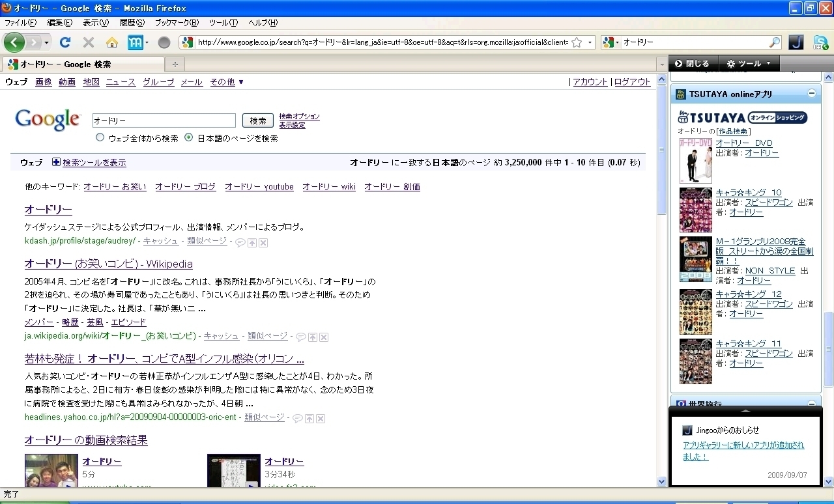Click the comment bubble icon for kdash.jp result

[x=240, y=243]
